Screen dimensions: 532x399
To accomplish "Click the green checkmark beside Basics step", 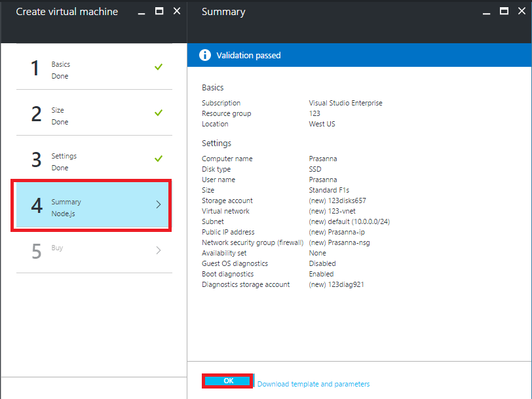I will (159, 67).
